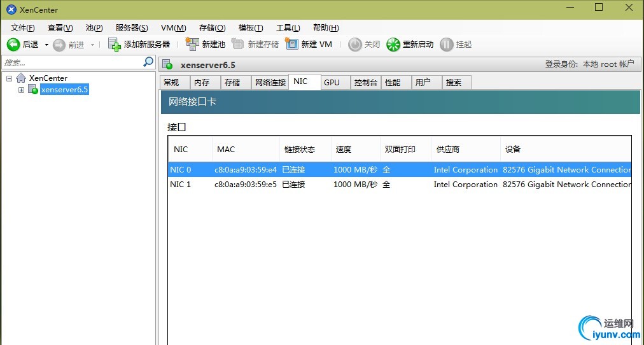This screenshot has height=345, width=644.
Task: Click the New Pool toolbar icon
Action: coord(192,44)
